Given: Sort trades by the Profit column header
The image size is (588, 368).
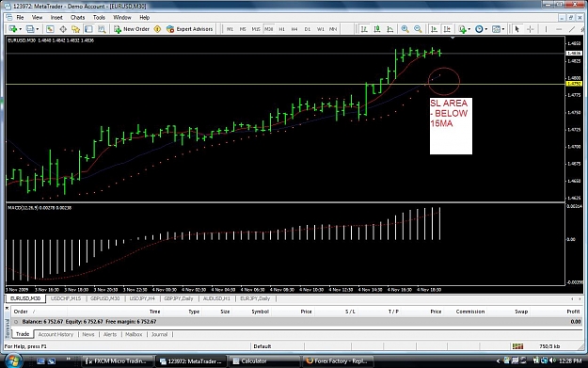Looking at the screenshot, I should (573, 312).
